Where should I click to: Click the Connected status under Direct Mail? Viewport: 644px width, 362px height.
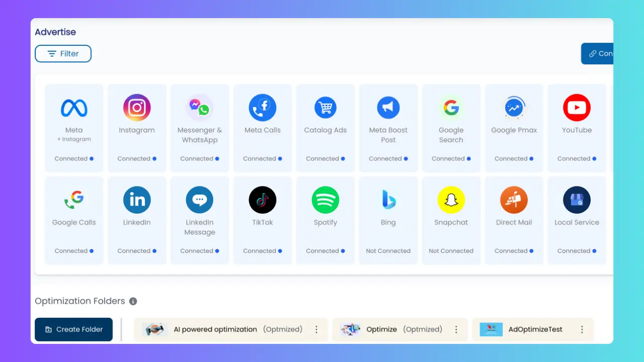pos(514,251)
